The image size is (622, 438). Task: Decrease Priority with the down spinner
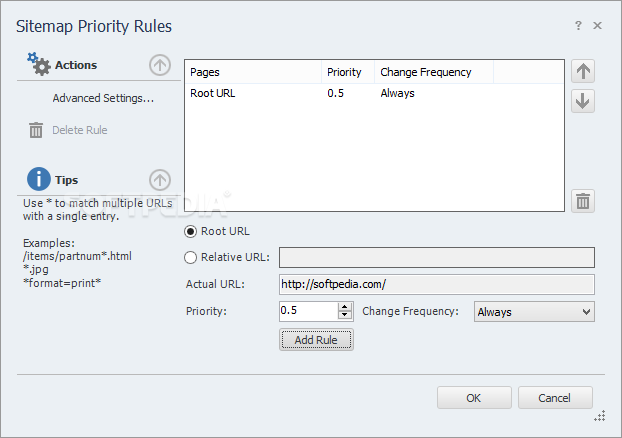click(345, 315)
